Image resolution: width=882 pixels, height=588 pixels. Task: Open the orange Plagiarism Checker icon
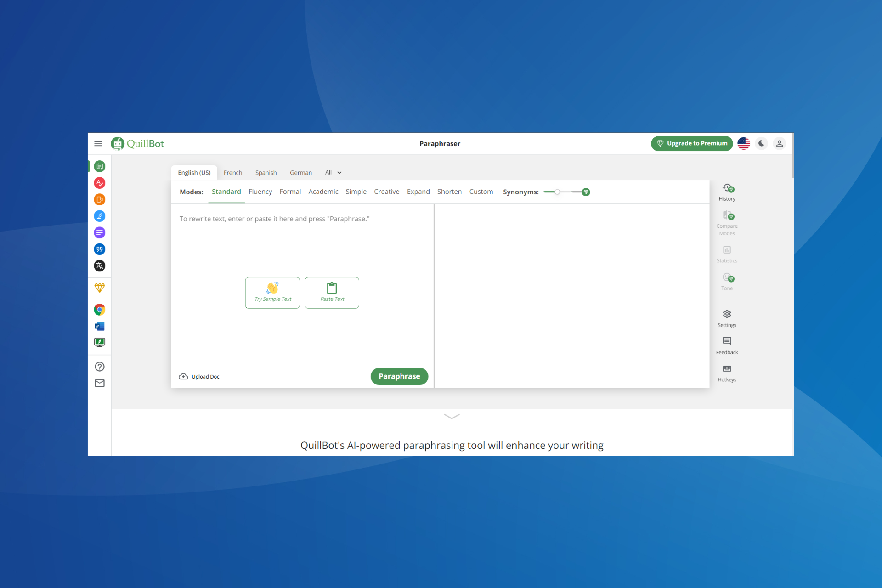(x=100, y=199)
